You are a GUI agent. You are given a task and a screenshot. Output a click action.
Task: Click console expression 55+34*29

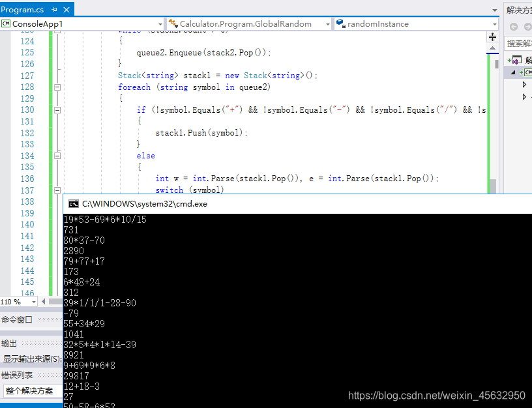(x=84, y=324)
